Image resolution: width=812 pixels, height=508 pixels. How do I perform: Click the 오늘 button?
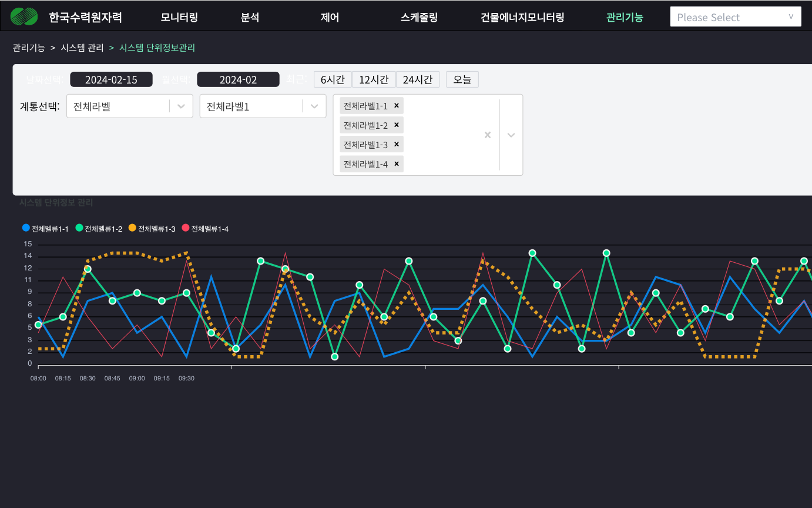pyautogui.click(x=462, y=79)
